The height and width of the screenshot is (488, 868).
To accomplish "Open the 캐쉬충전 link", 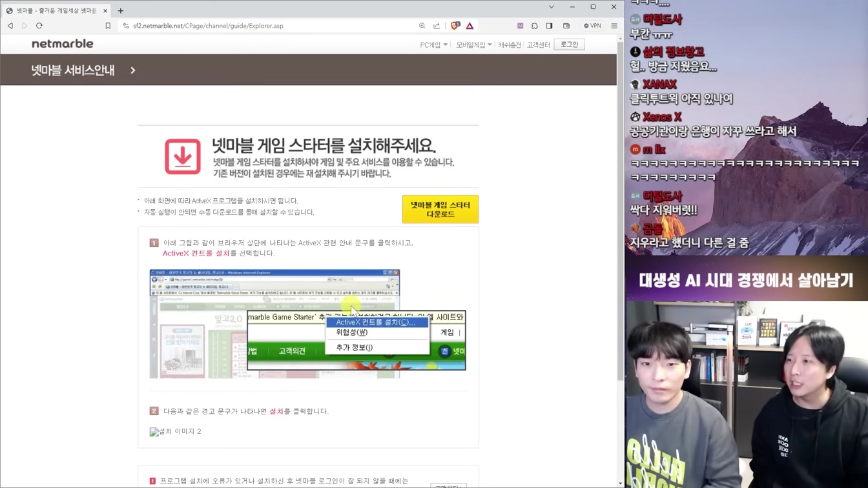I will pos(510,45).
